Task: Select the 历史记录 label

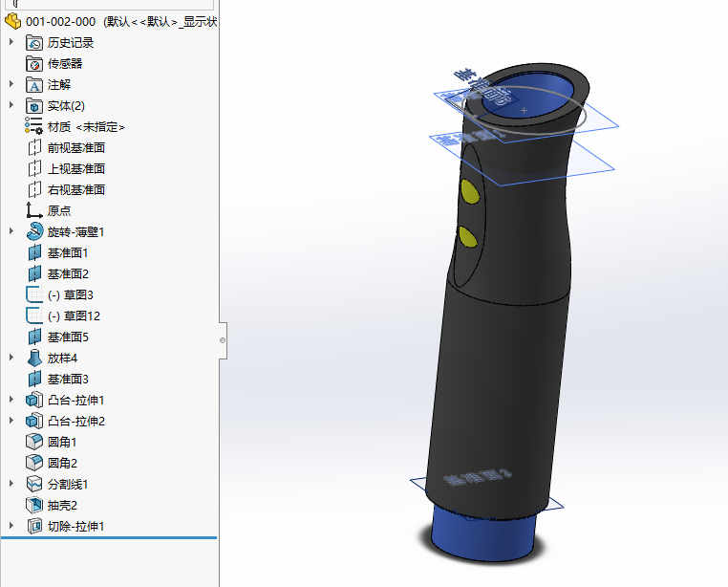Action: [71, 43]
